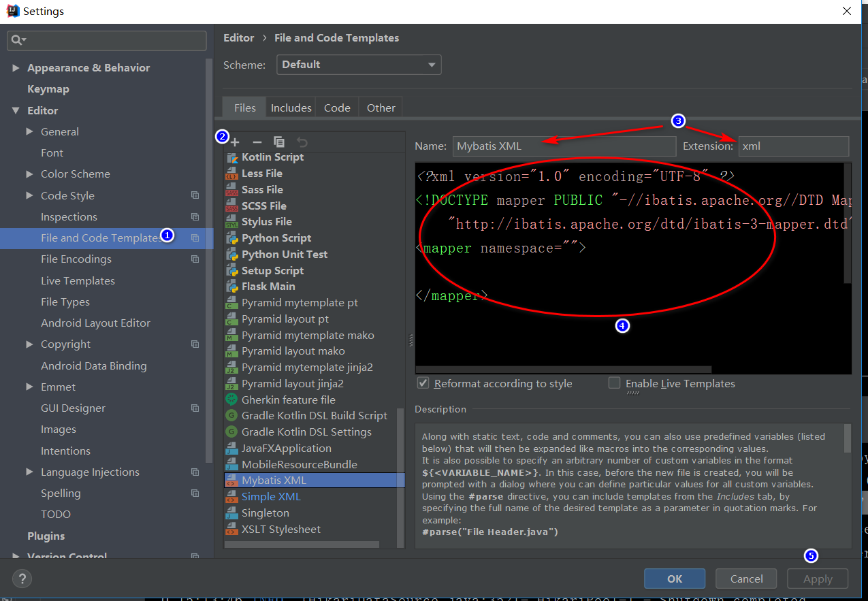Viewport: 868px width, 601px height.
Task: Select Keymap in settings tree
Action: (x=48, y=89)
